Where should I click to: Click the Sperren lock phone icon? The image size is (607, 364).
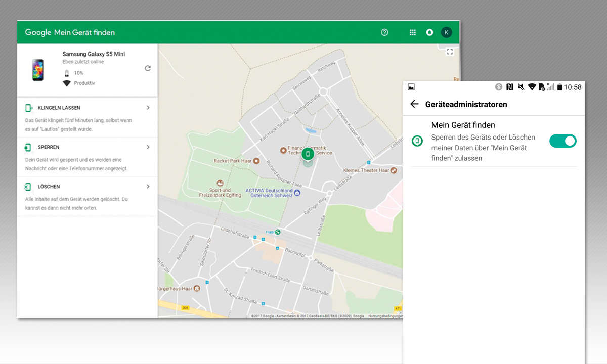point(28,147)
